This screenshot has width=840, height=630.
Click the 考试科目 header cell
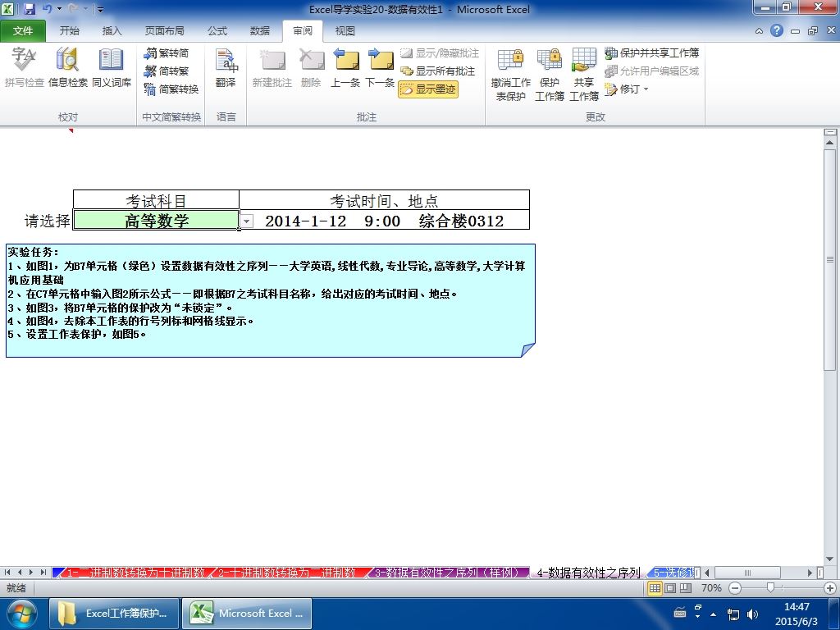156,200
